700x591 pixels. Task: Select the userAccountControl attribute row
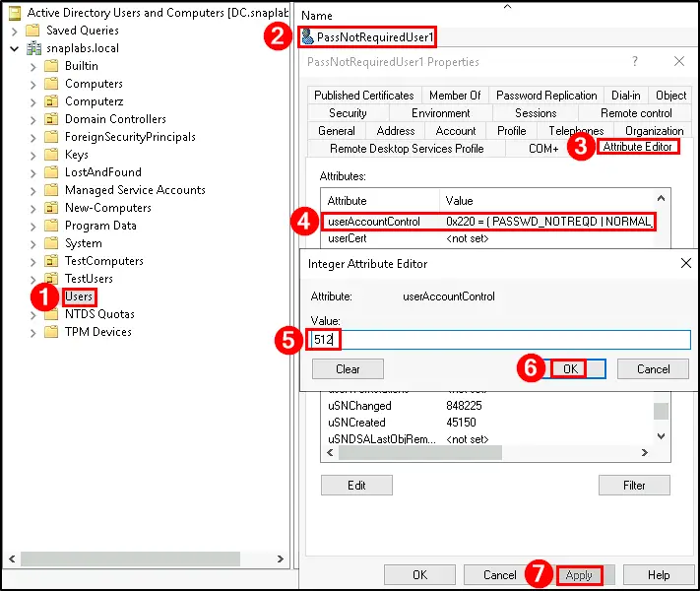[x=489, y=222]
